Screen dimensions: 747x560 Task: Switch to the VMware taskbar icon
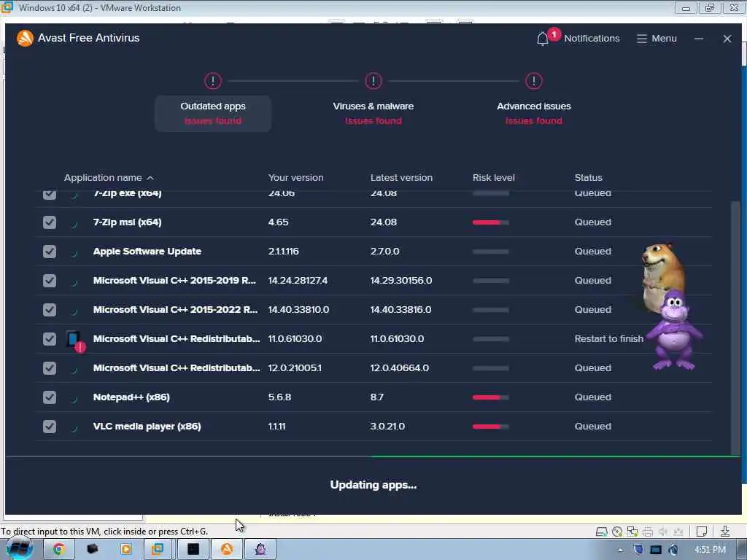click(158, 549)
